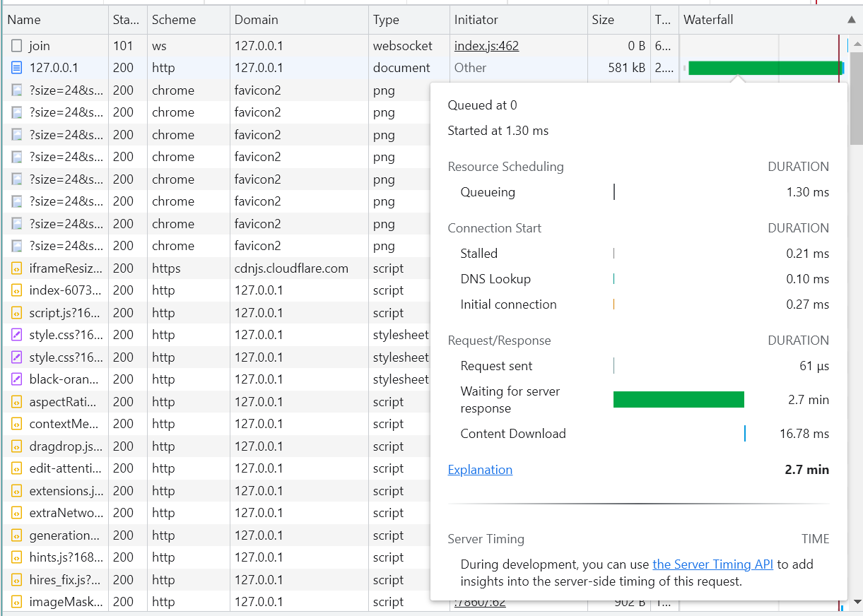Image resolution: width=863 pixels, height=616 pixels.
Task: Click the stylesheet icon for black-oran request
Action: [x=16, y=379]
